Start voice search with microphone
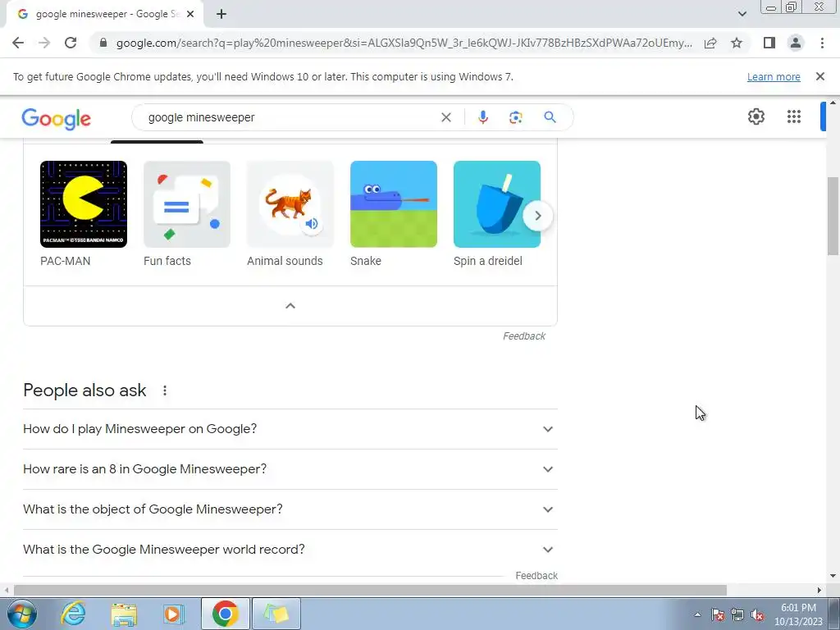 click(x=482, y=117)
